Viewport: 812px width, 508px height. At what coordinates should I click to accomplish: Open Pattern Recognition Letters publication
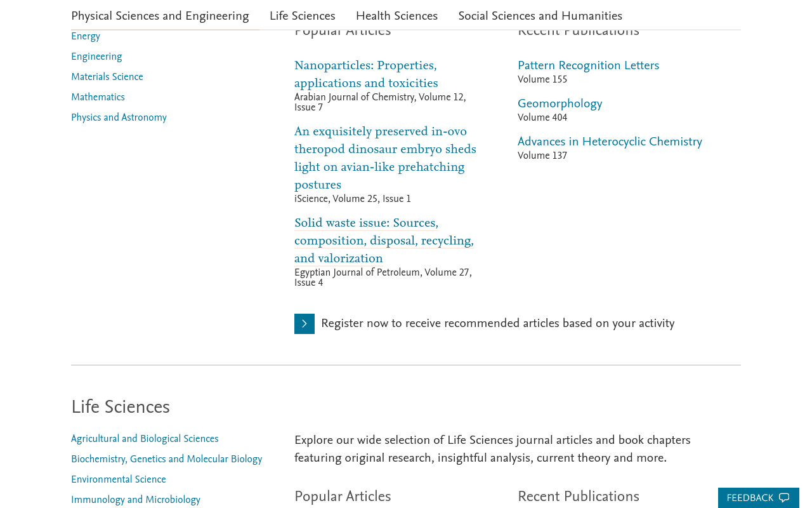tap(588, 66)
